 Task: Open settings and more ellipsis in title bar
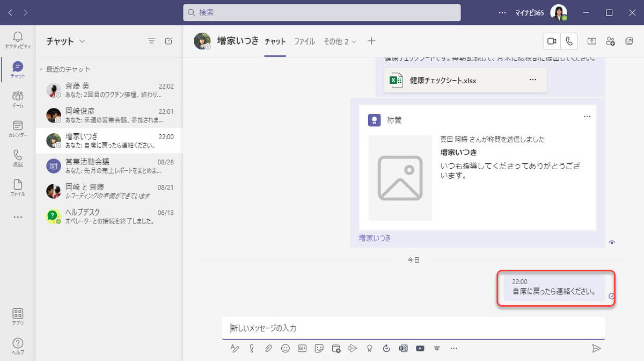coord(502,12)
